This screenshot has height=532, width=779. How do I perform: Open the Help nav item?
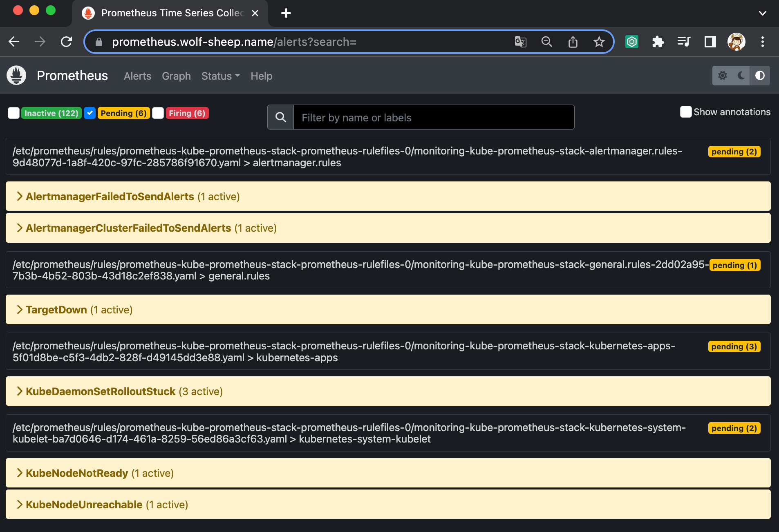(262, 76)
